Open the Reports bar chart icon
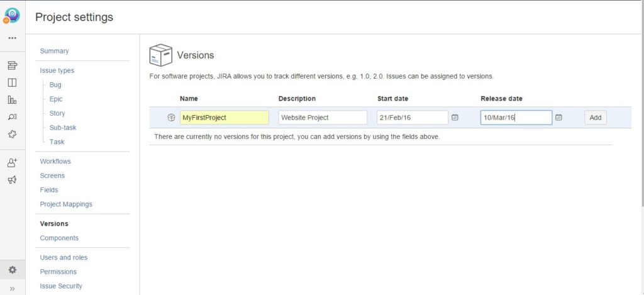Viewport: 644px width, 295px height. (x=13, y=100)
